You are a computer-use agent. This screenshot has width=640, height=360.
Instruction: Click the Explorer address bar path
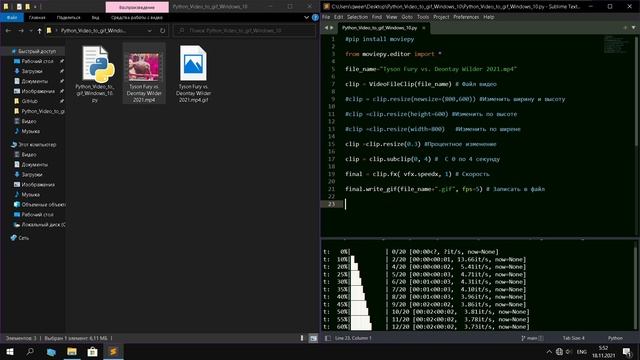click(x=93, y=31)
